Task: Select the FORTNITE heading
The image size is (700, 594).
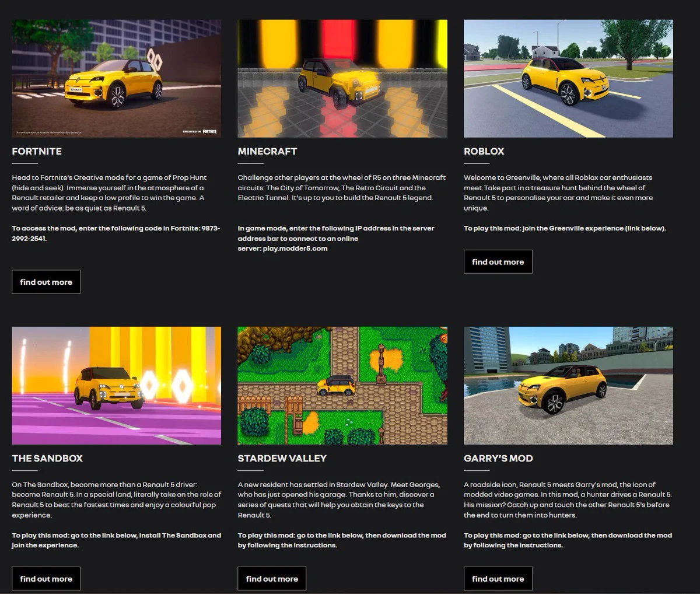Action: (37, 151)
